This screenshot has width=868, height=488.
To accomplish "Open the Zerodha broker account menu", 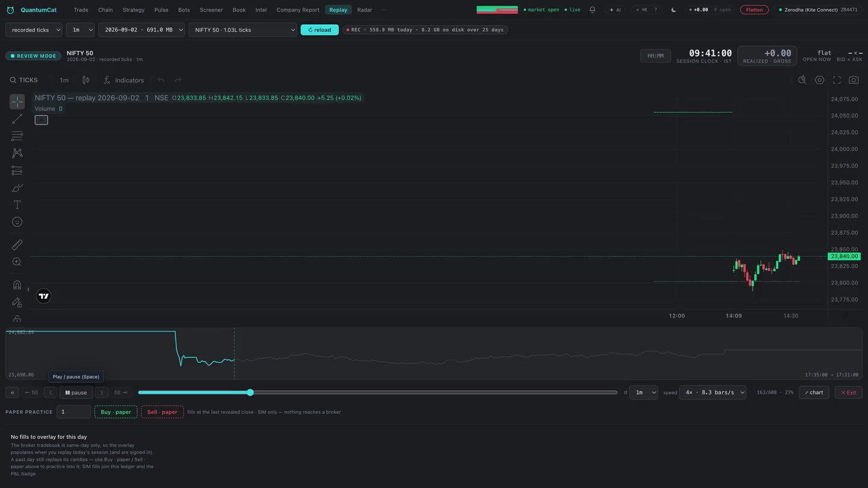I will pos(819,10).
